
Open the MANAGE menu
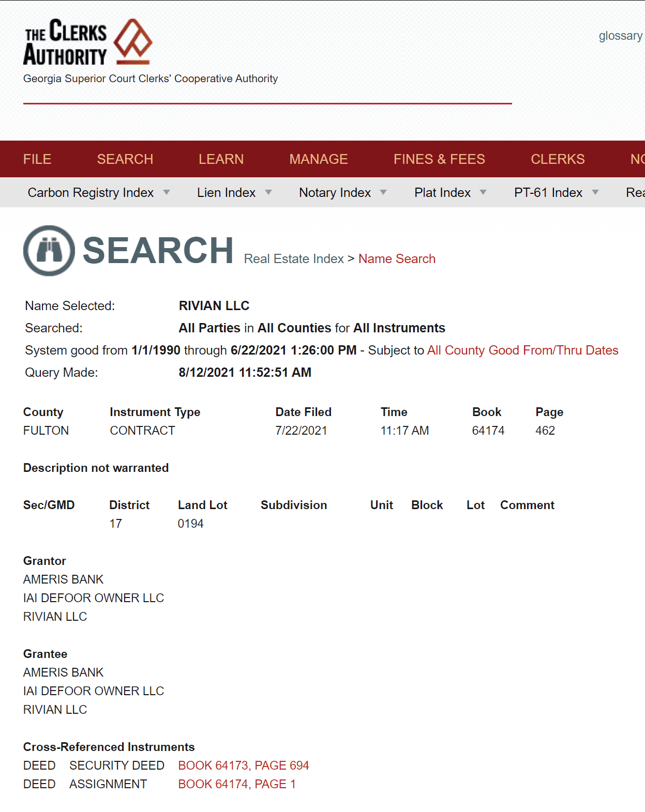(319, 159)
